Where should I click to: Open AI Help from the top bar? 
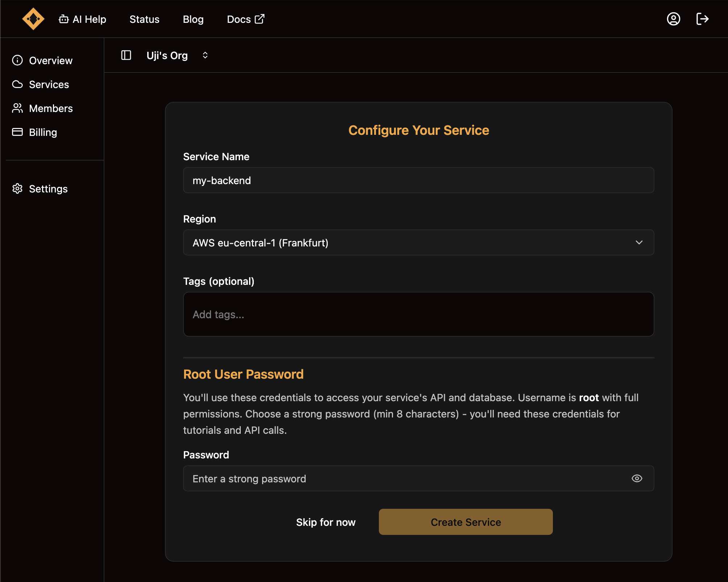tap(82, 19)
